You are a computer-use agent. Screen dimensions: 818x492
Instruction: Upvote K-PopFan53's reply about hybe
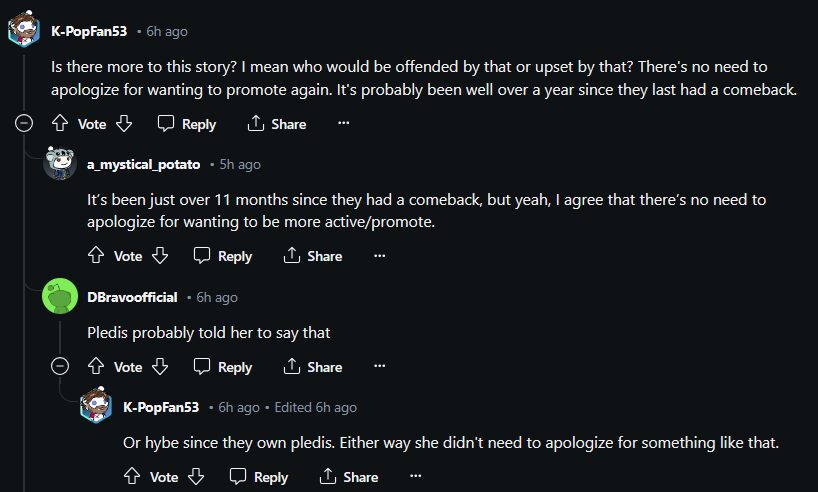coord(132,477)
